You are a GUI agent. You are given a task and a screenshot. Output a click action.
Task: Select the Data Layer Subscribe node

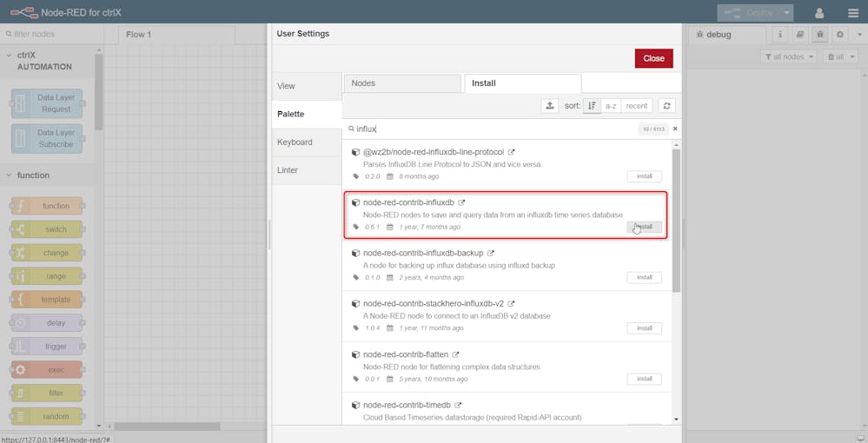[x=47, y=138]
